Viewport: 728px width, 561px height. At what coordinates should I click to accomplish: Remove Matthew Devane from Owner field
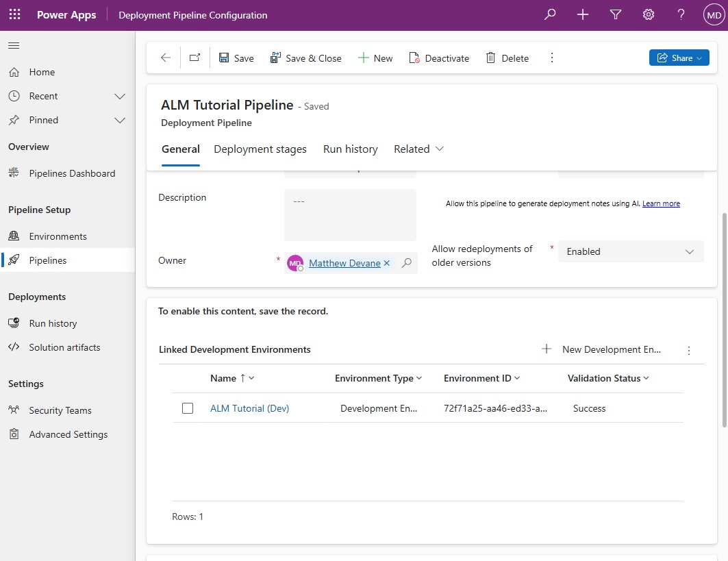tap(387, 263)
